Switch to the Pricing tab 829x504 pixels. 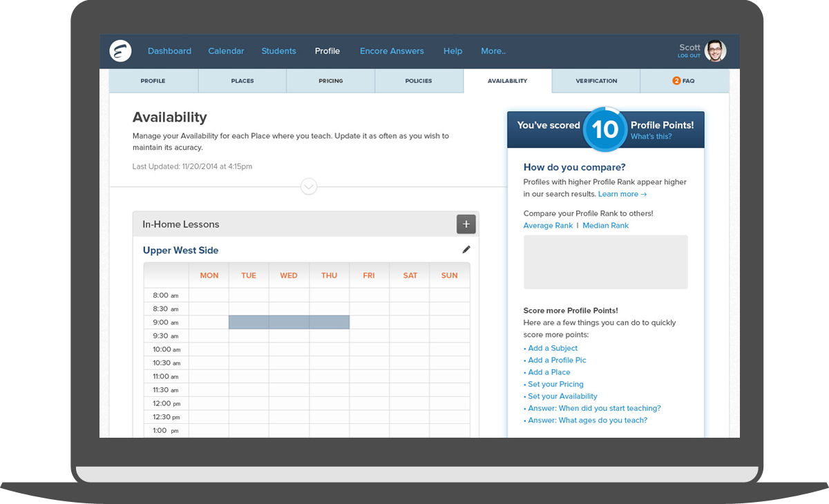(x=330, y=81)
